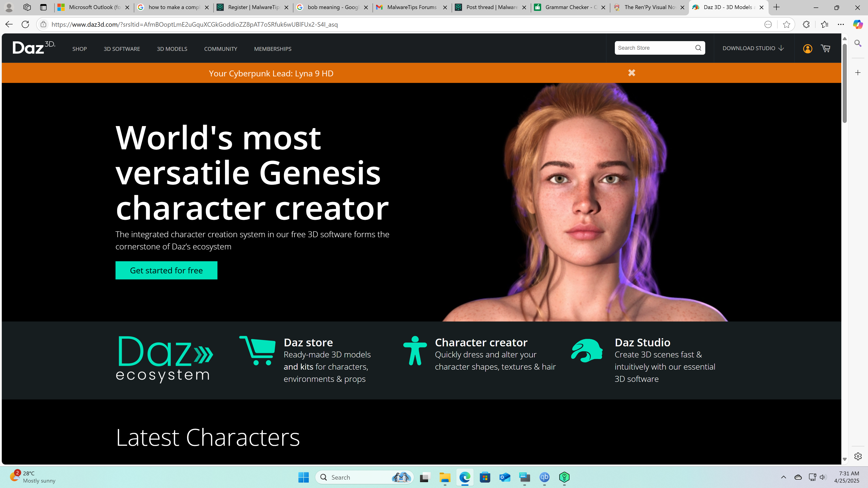Refresh the current page
The image size is (868, 488).
[x=25, y=24]
